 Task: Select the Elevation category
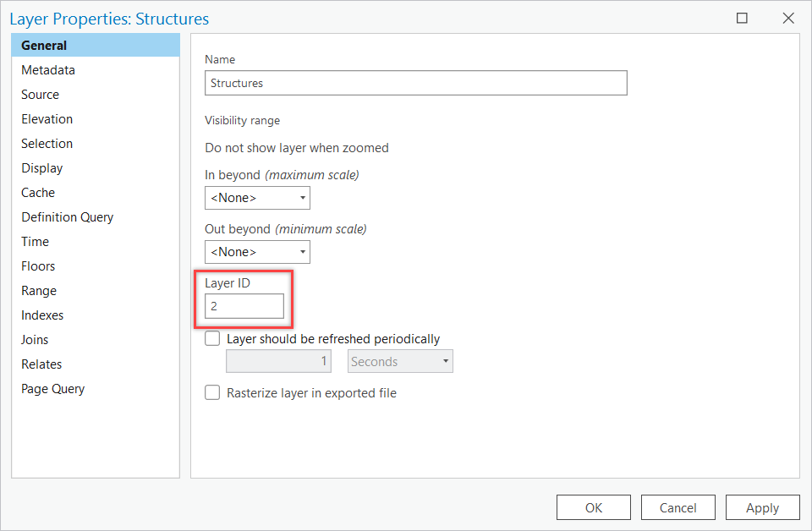[x=47, y=118]
